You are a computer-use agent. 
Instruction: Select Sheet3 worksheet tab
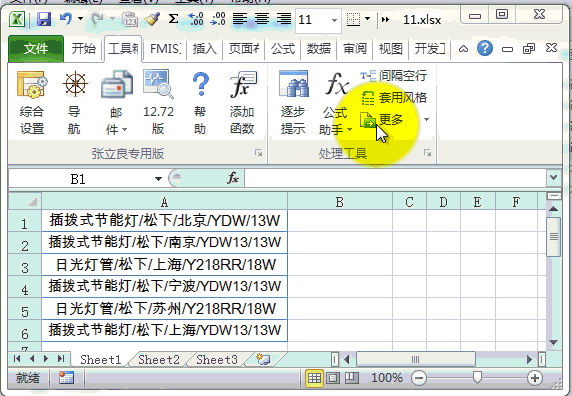217,360
